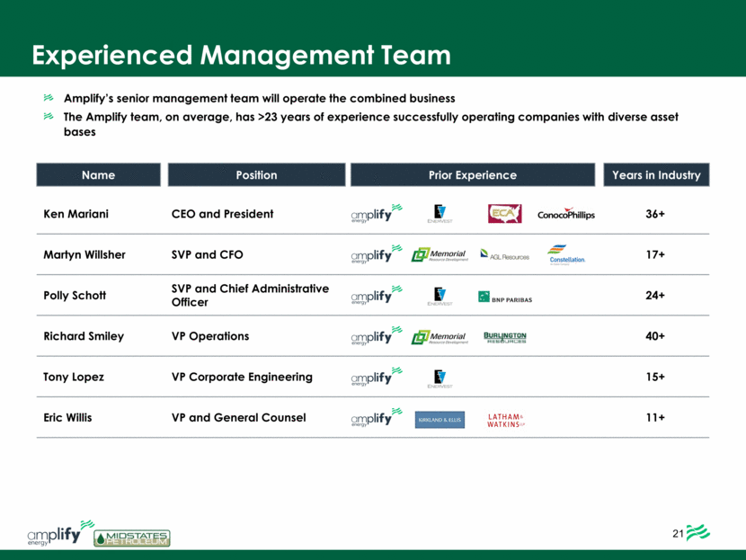Click the CEO and President position
The image size is (746, 560).
coord(223,214)
